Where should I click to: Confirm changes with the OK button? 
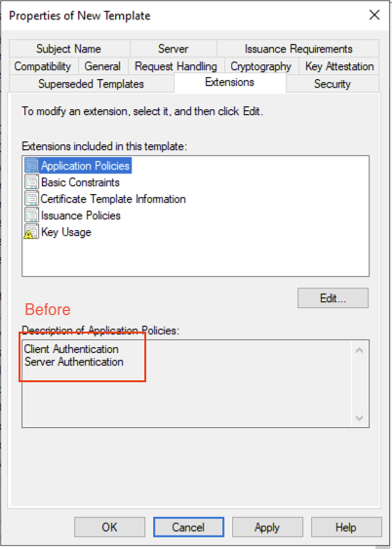coord(109,527)
